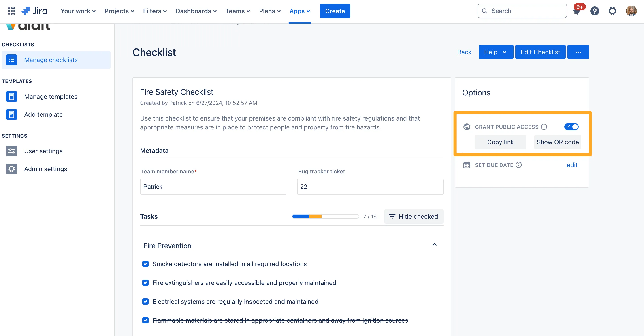Open the help question mark icon
This screenshot has width=644, height=336.
[x=595, y=11]
